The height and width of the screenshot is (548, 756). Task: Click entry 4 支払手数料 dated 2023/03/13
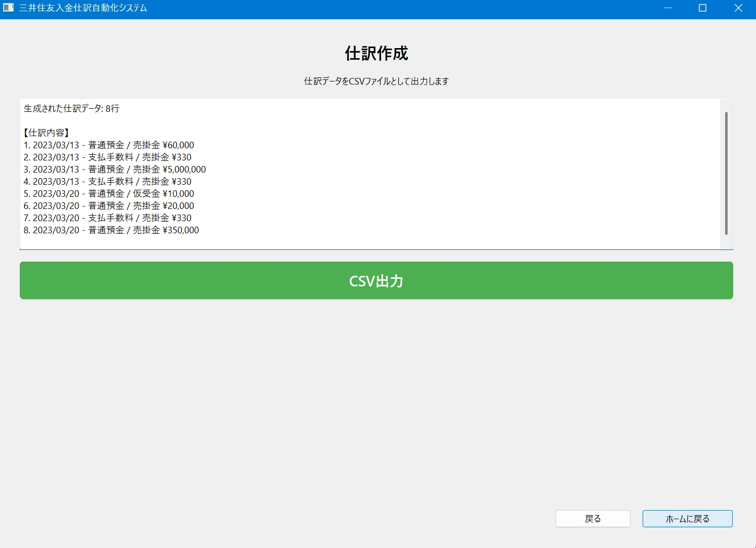click(x=108, y=182)
